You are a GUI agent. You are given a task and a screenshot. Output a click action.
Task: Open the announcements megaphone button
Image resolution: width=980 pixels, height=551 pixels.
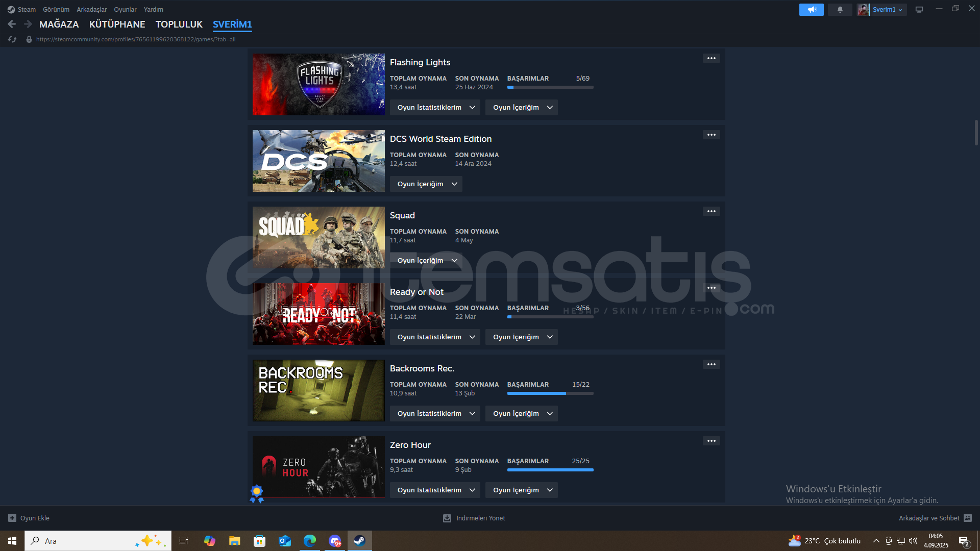tap(812, 9)
